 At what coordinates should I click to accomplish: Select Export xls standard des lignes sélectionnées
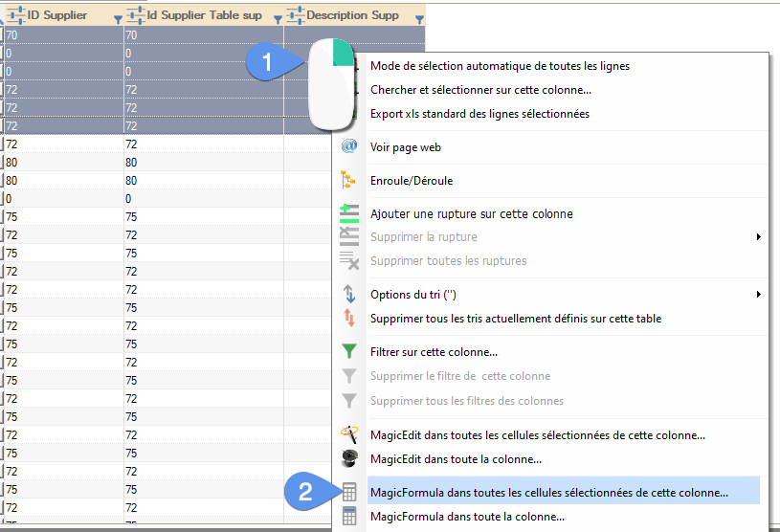point(479,114)
